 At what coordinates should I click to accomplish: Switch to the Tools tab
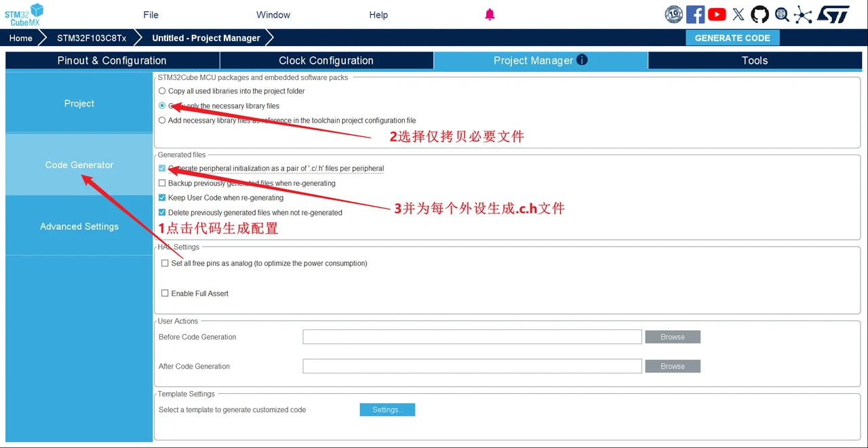(x=755, y=60)
